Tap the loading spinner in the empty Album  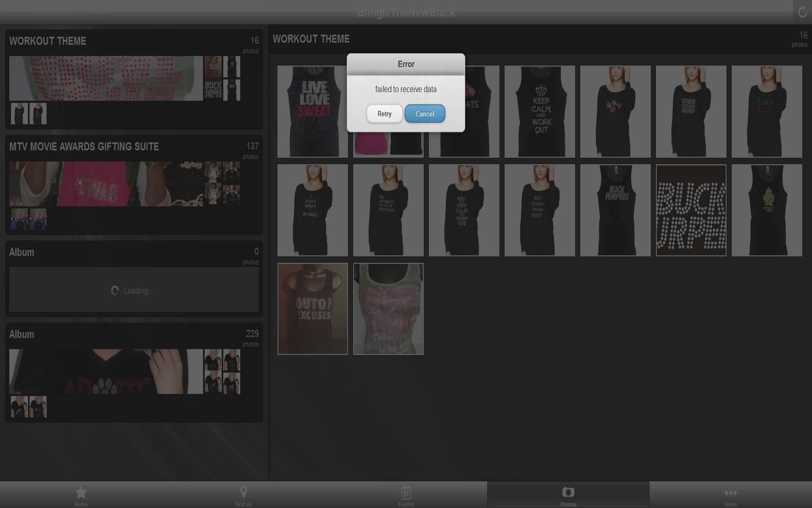(x=115, y=290)
